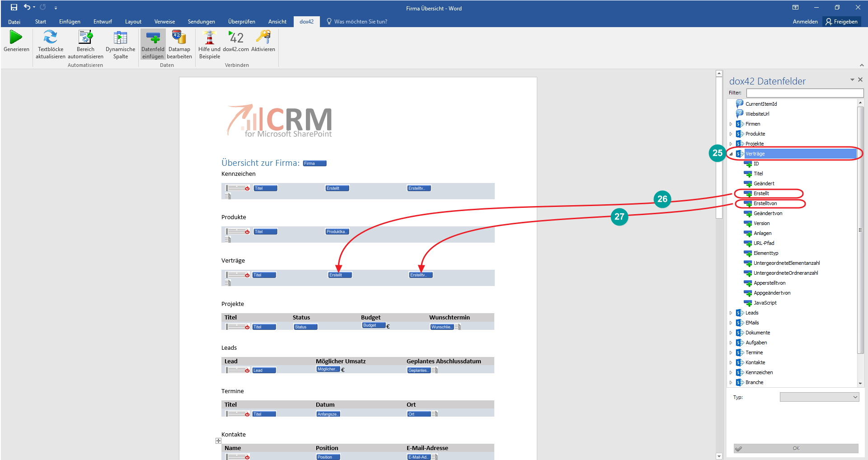
Task: Switch to the Layout tab
Action: (x=133, y=22)
